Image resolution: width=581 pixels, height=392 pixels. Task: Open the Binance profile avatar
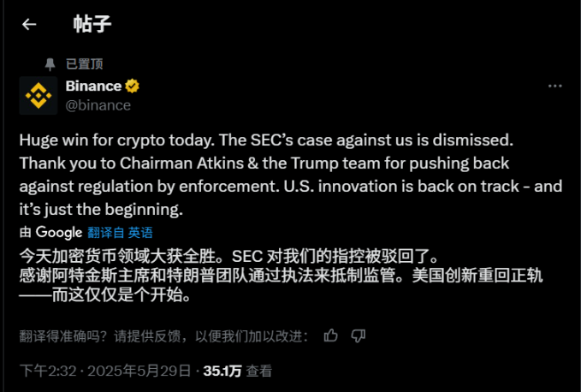tap(39, 95)
